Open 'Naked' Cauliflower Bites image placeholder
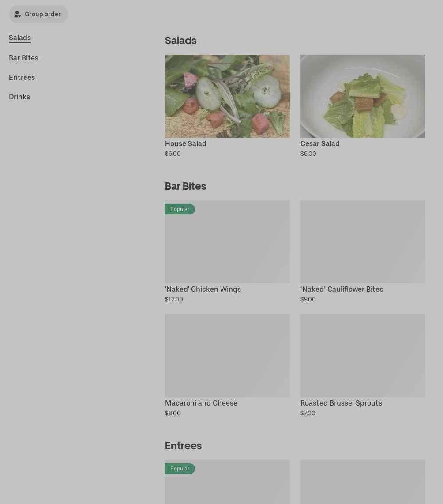This screenshot has width=443, height=504. pyautogui.click(x=363, y=242)
